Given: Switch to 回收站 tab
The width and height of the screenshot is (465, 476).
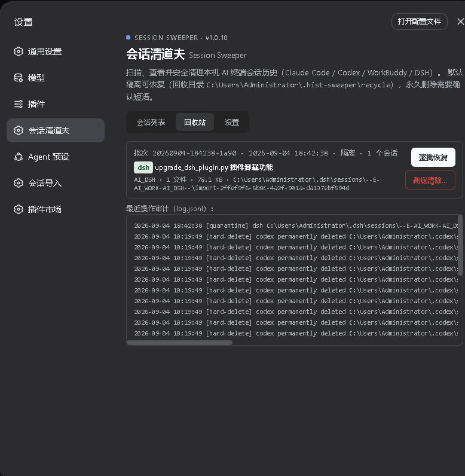Looking at the screenshot, I should (195, 122).
